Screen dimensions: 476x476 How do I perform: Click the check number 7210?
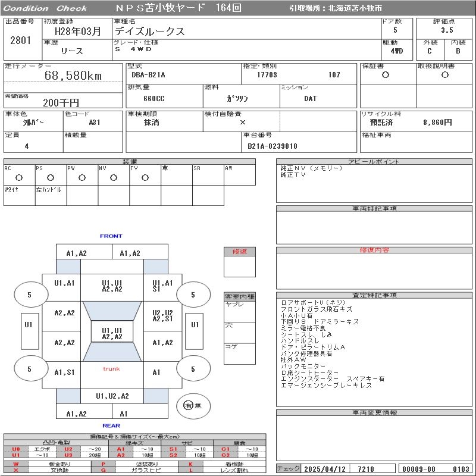[366, 469]
